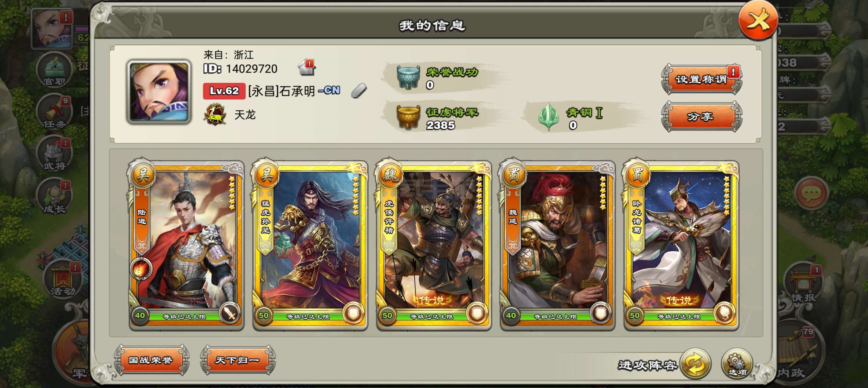
Task: Tap the 征虏将军 golden cauldron icon
Action: (408, 117)
